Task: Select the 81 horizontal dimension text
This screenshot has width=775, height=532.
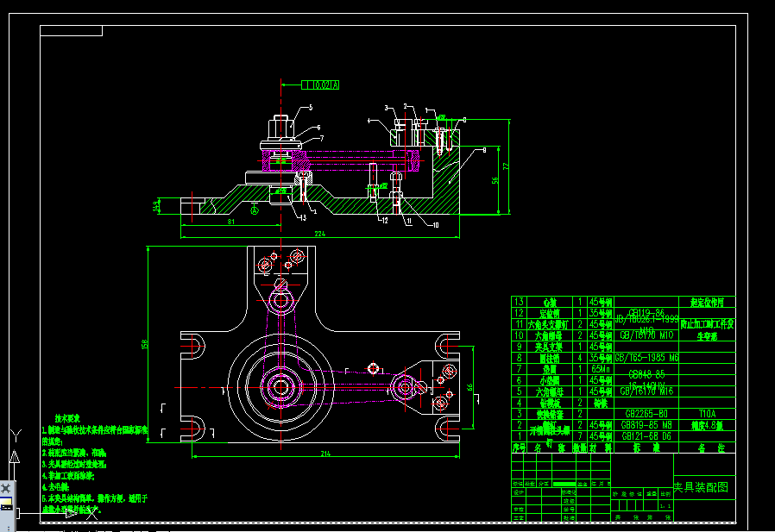Action: 230,222
